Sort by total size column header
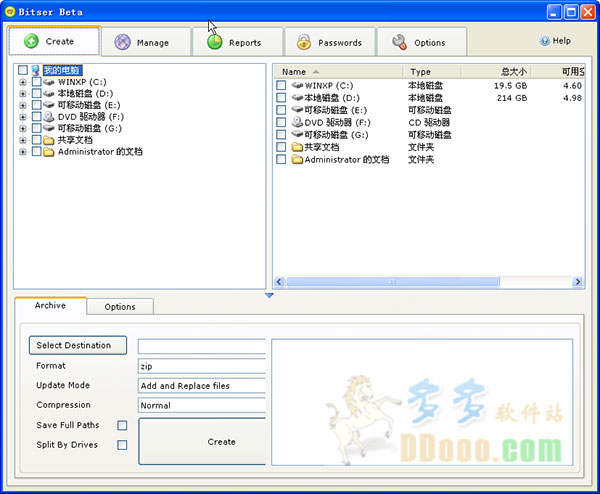The image size is (600, 494). 496,72
